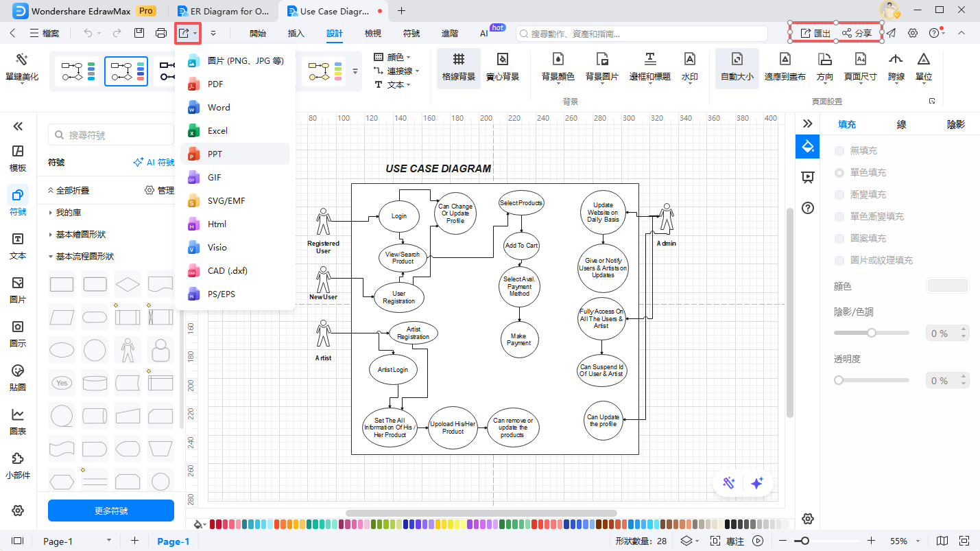Expand the 我的庫 library tree item
The image size is (980, 551).
pyautogui.click(x=51, y=213)
